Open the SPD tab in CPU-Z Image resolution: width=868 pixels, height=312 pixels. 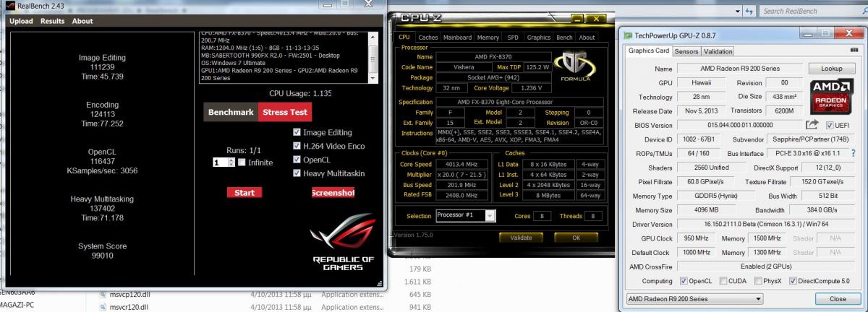pos(512,38)
